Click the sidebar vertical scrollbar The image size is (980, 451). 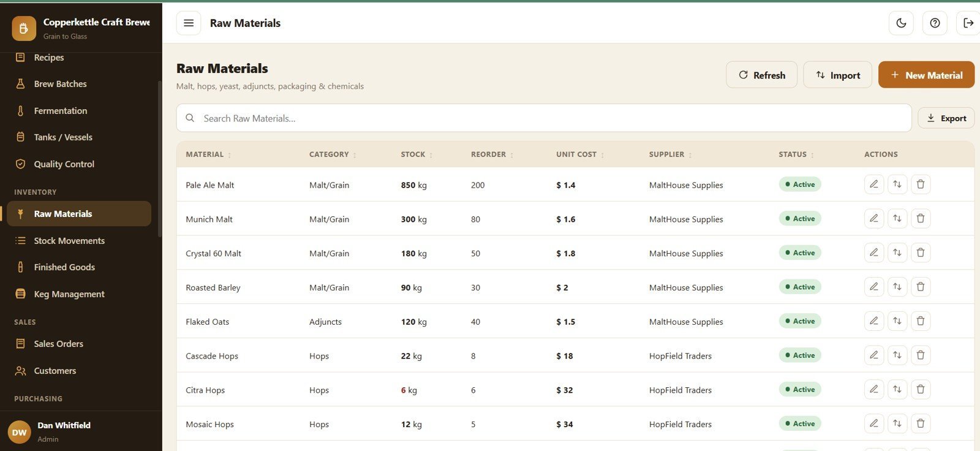tap(160, 159)
